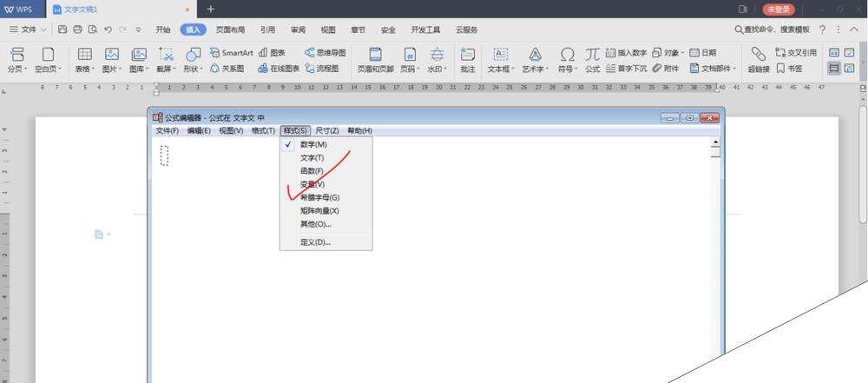Click the Undo arrow icon
This screenshot has width=868, height=383.
(108, 30)
